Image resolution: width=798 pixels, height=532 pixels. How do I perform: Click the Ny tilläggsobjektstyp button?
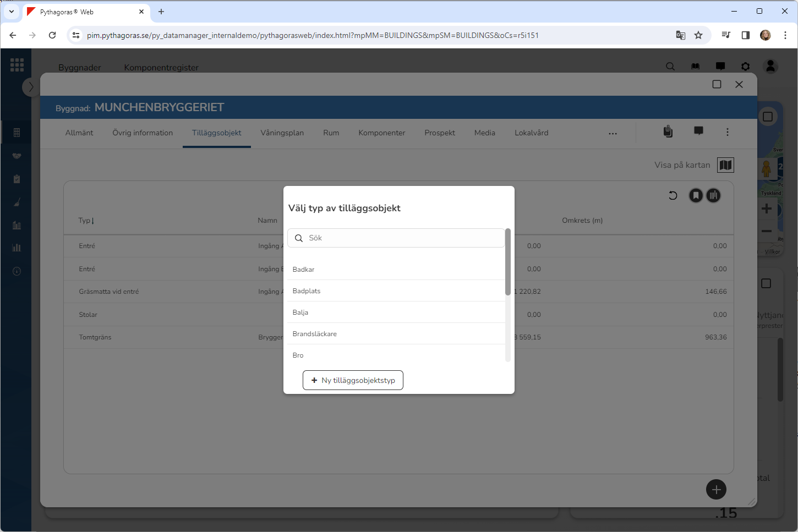pos(353,380)
